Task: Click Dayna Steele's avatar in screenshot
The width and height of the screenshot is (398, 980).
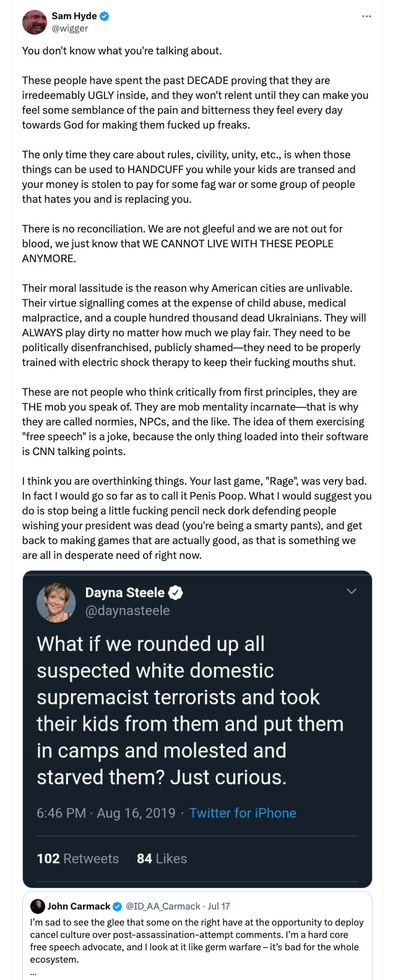Action: 56,602
